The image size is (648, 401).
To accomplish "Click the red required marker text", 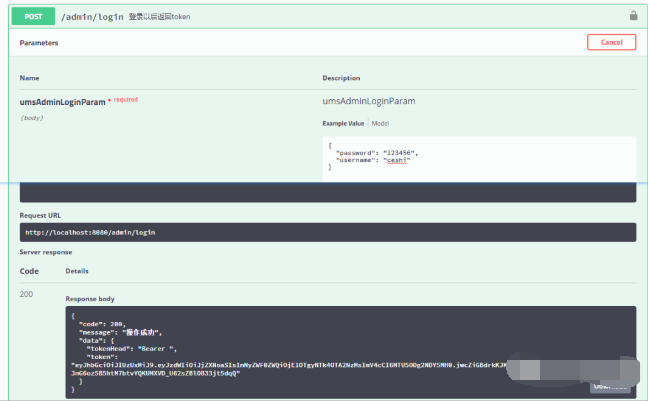I will tap(124, 99).
